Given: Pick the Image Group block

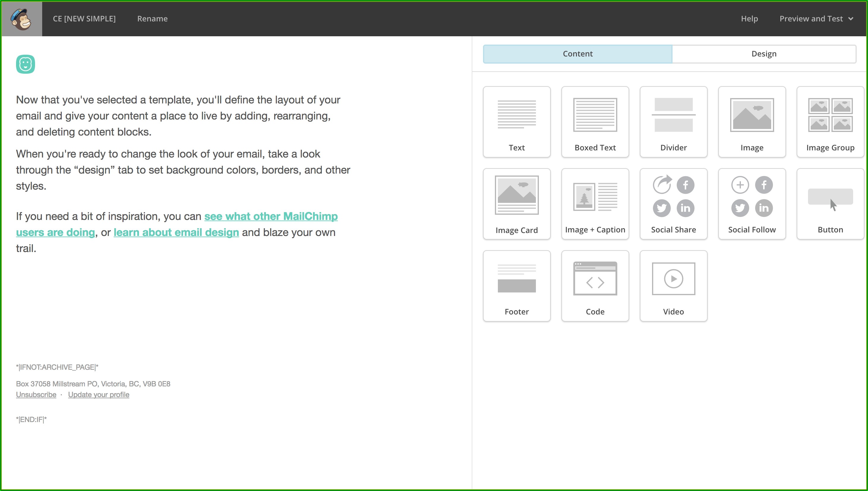Looking at the screenshot, I should click(830, 122).
